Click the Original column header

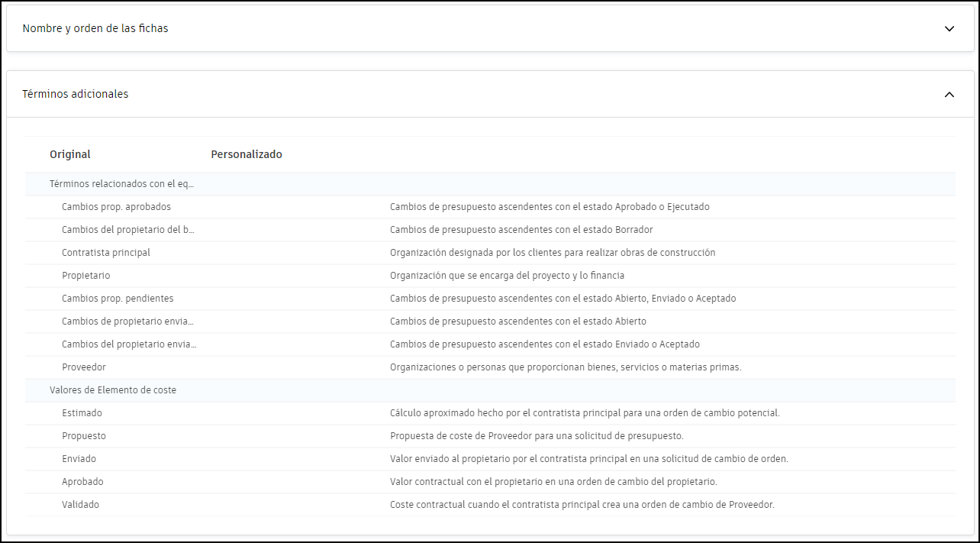[69, 154]
